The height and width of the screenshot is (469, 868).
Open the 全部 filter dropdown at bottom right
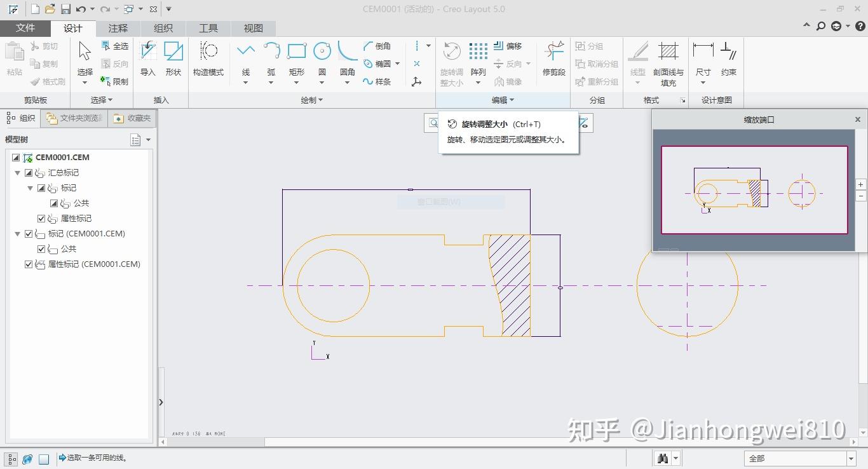850,458
